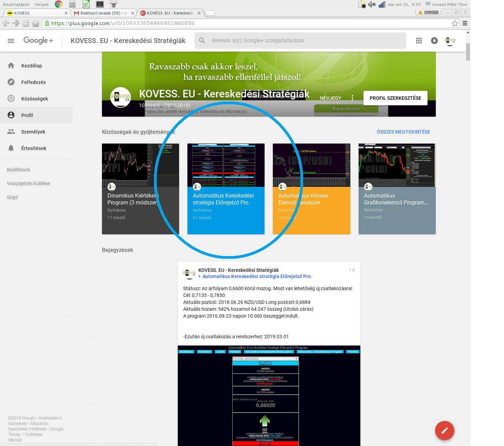Close the Gmail tab
The image size is (504, 446).
tap(133, 13)
